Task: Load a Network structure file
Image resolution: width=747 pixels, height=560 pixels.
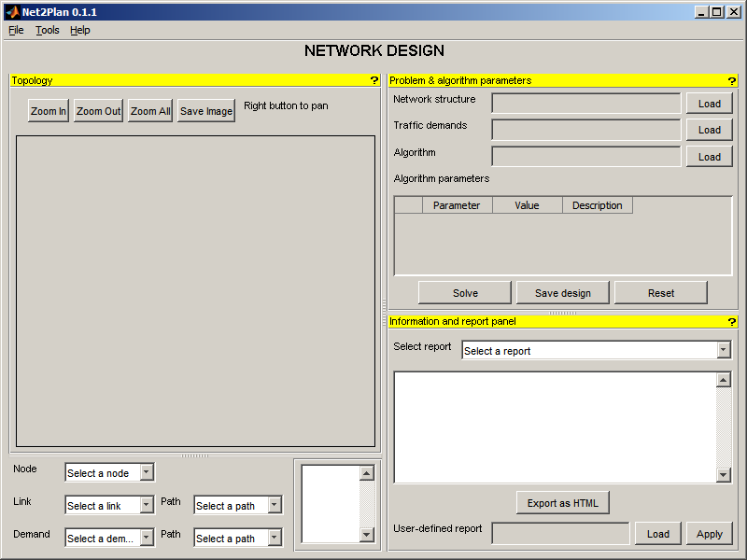Action: 709,104
